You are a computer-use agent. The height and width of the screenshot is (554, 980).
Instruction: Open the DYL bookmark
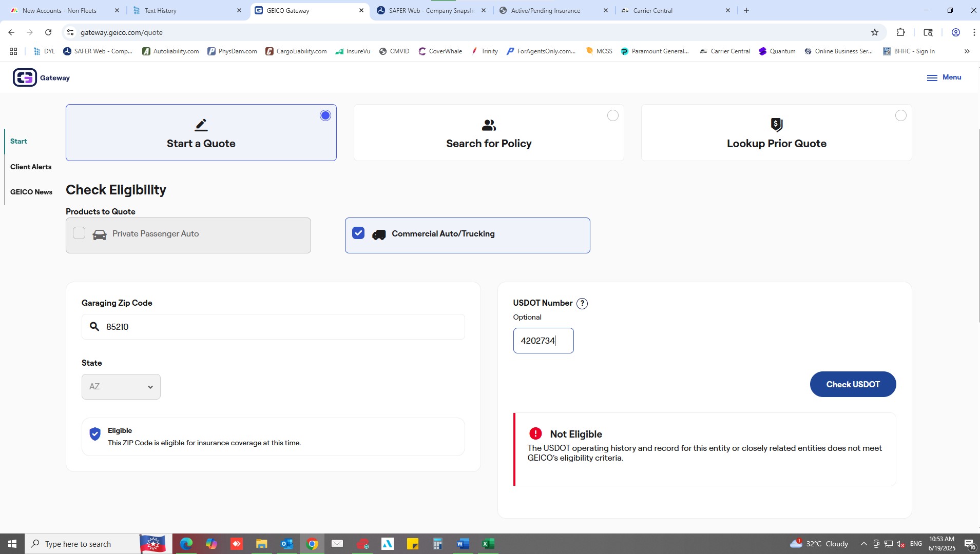[44, 51]
